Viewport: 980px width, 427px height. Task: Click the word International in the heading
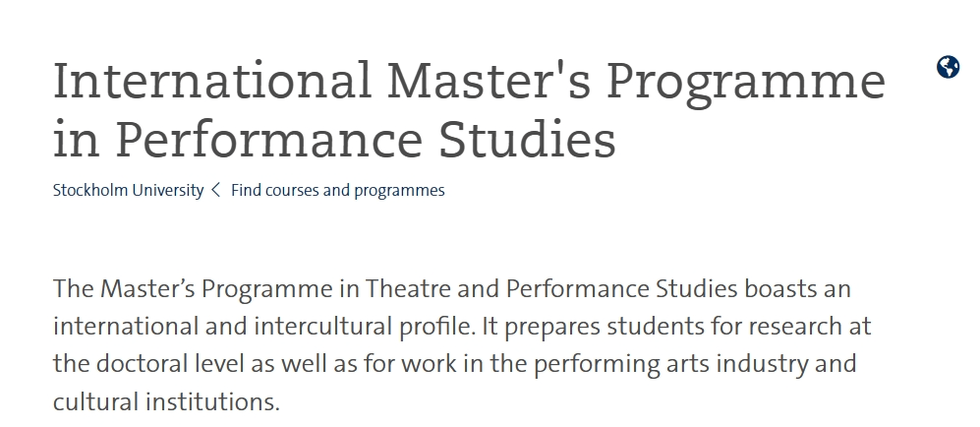pyautogui.click(x=212, y=81)
